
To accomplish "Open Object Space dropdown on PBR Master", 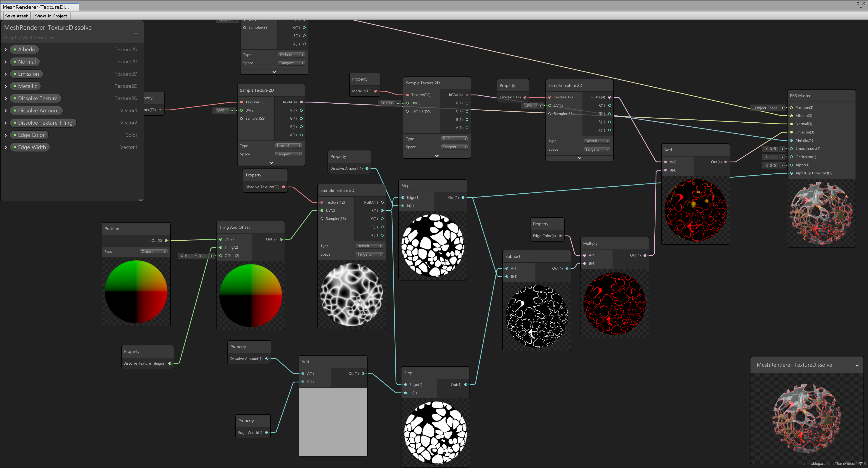I will coord(766,108).
